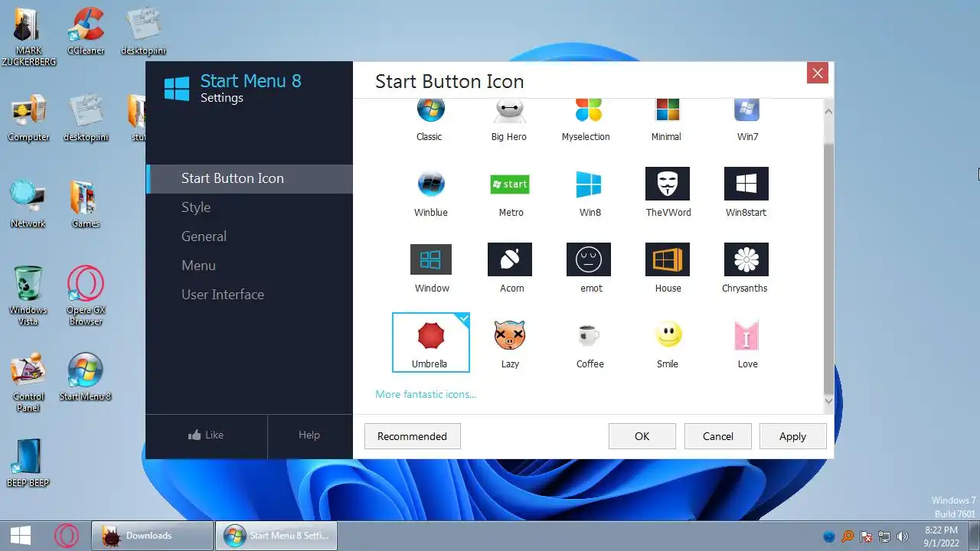Select the Control Panel desktop icon
980x551 pixels.
(x=28, y=382)
